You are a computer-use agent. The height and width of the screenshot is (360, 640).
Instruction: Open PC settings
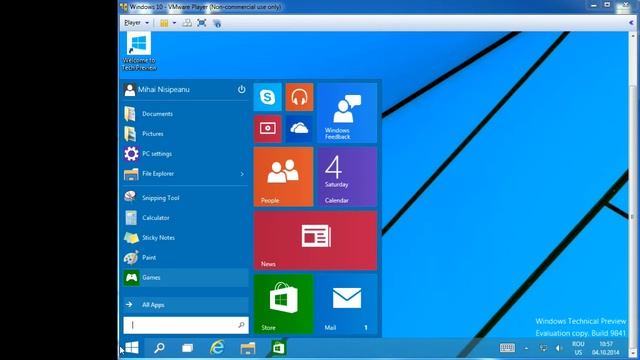tap(186, 154)
